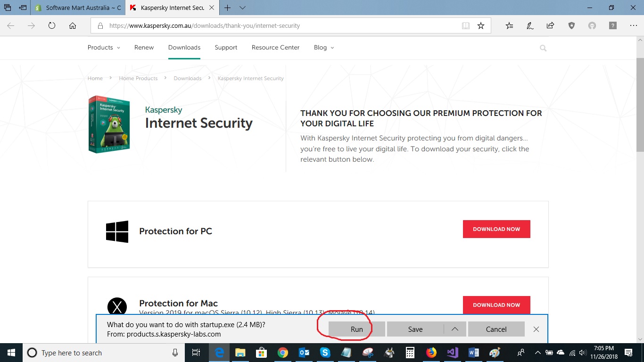Expand the Blog menu
The width and height of the screenshot is (644, 362).
tap(324, 48)
